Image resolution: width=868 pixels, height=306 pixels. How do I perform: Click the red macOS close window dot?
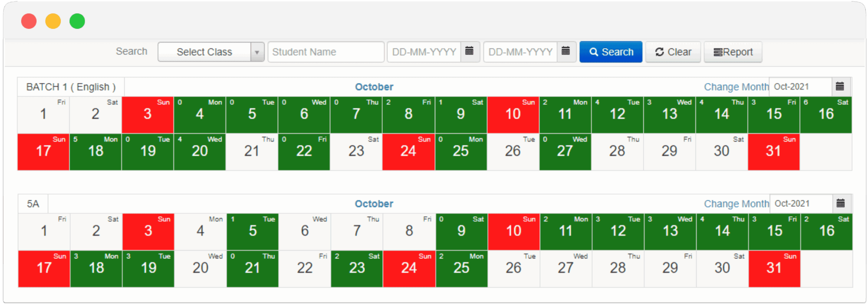(29, 21)
